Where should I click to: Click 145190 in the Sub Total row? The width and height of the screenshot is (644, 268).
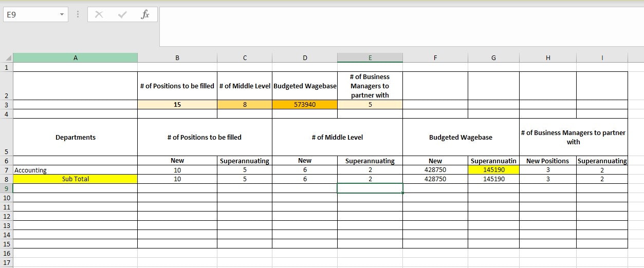click(493, 179)
